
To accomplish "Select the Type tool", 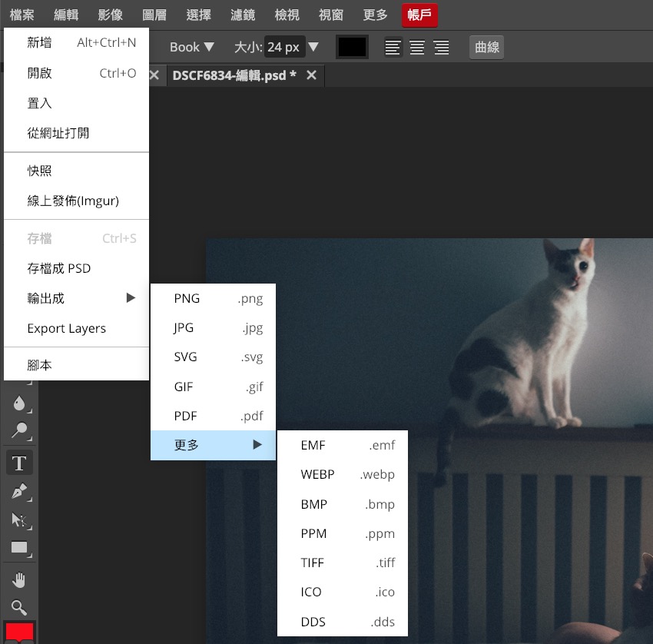I will [x=19, y=463].
